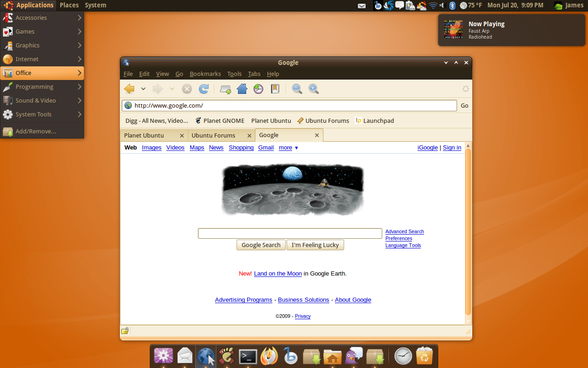Close the Ubuntu Forums tab

[249, 136]
